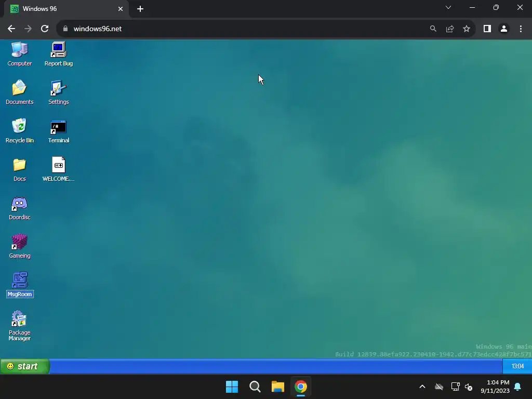Bookmark this tab with the star icon

(x=467, y=29)
